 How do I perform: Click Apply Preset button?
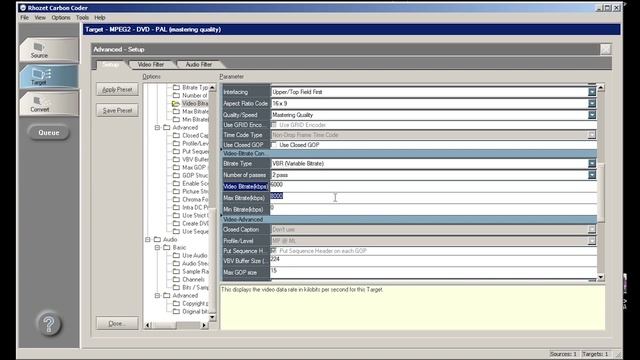point(117,89)
